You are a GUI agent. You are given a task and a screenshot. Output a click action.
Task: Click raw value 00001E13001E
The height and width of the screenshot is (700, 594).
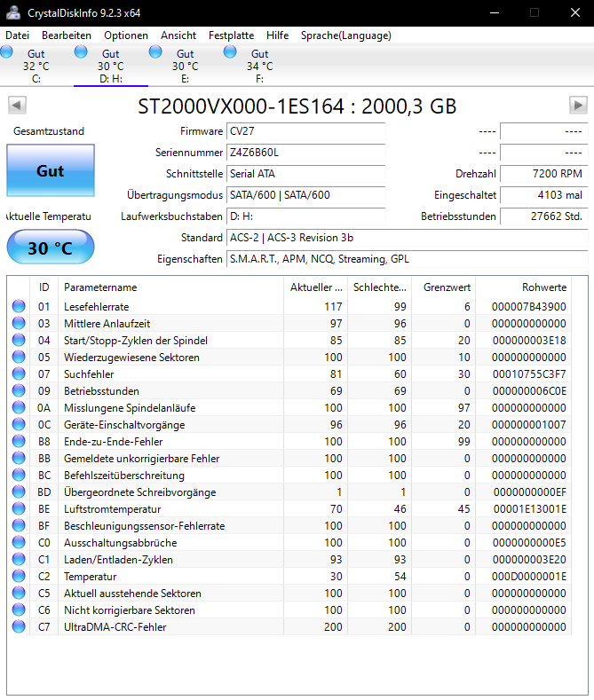pyautogui.click(x=530, y=509)
